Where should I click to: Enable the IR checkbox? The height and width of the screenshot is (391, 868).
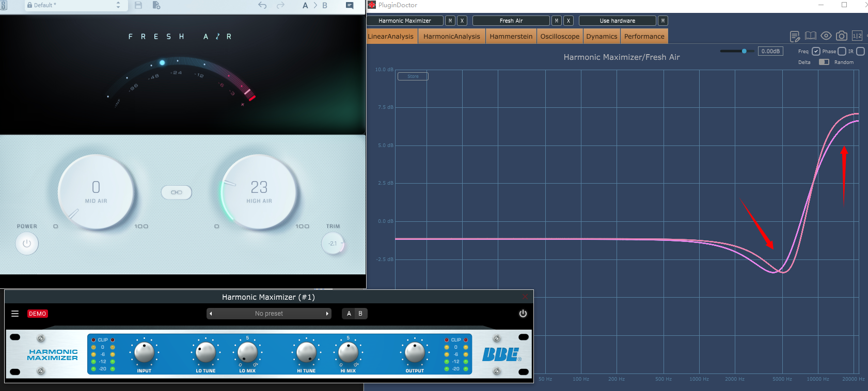[x=860, y=51]
